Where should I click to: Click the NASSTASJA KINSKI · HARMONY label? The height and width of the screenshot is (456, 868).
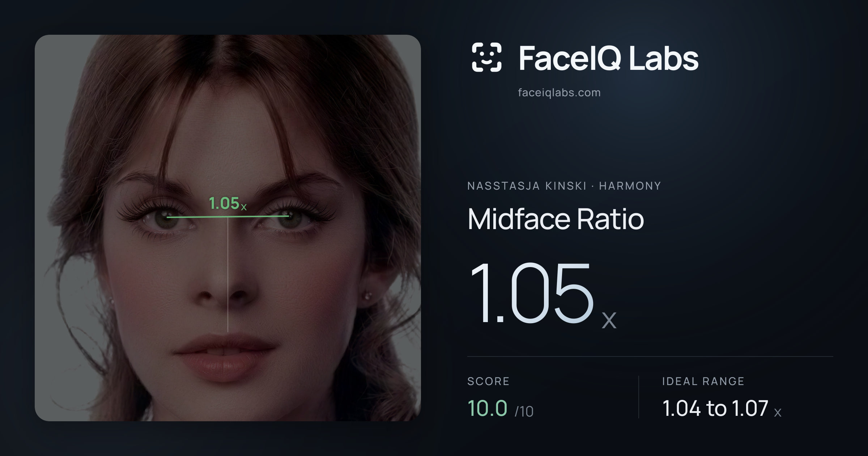(x=564, y=186)
